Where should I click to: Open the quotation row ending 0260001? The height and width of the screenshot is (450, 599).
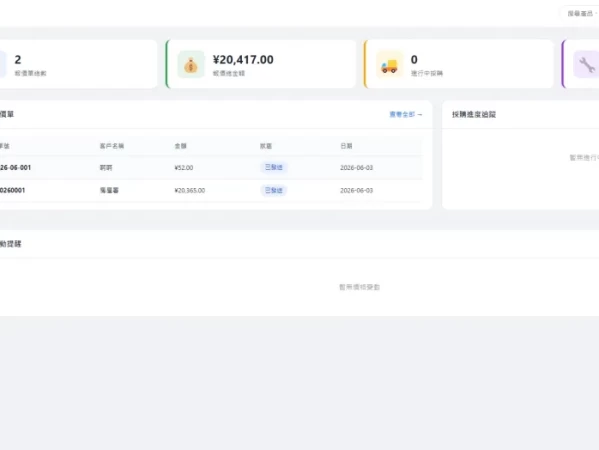[x=211, y=190]
